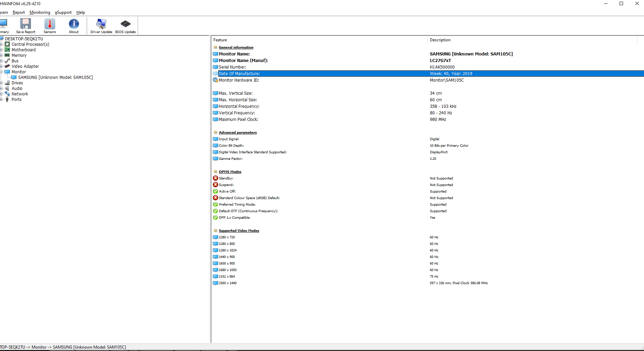Expand the Video Adapter tree node
Viewport: 644px width, 351px height.
(1, 66)
